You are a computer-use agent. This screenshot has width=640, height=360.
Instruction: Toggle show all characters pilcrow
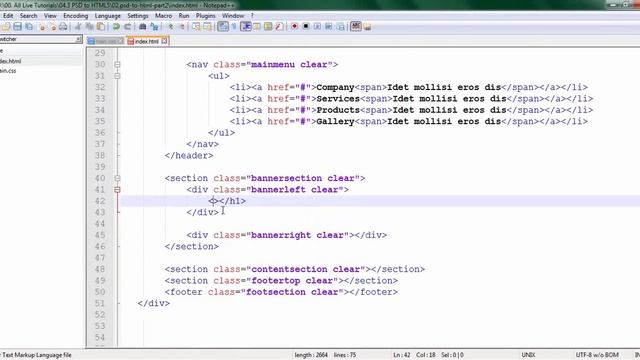[x=234, y=27]
